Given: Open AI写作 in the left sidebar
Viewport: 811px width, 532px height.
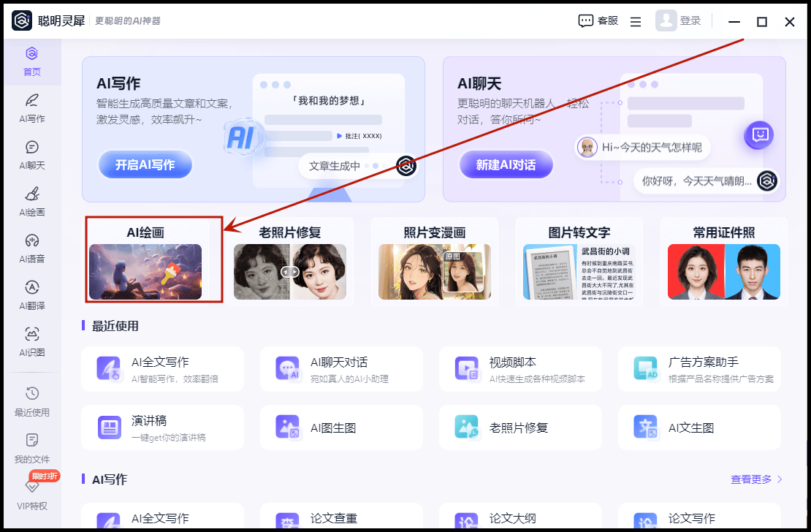Looking at the screenshot, I should coord(31,108).
